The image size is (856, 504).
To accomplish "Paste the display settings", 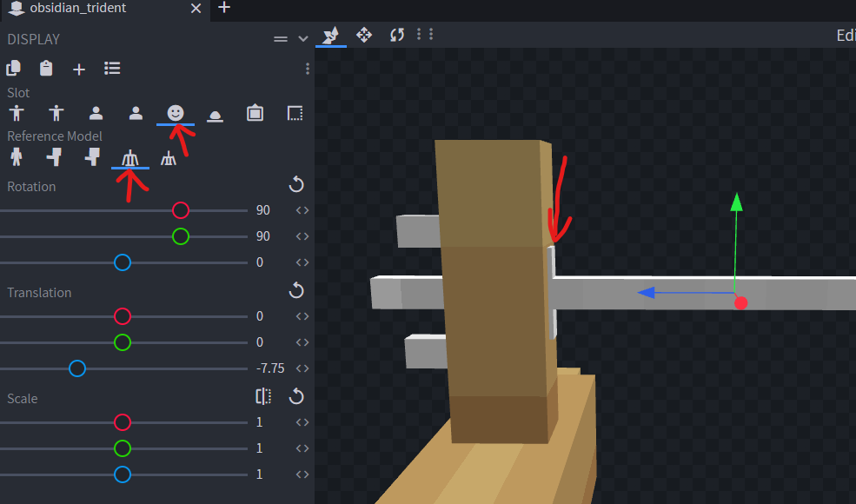I will click(x=46, y=69).
